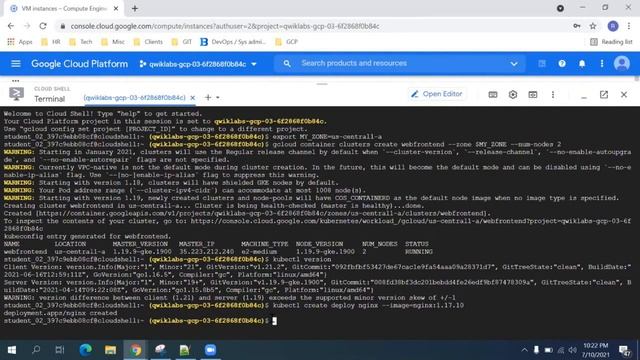
Task: Open the Windows notification center
Action: 623,350
